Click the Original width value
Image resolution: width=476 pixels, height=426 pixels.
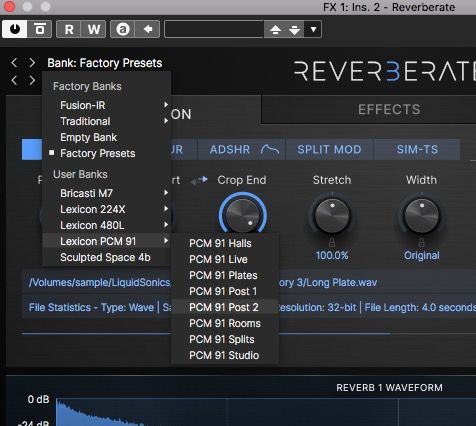[422, 256]
